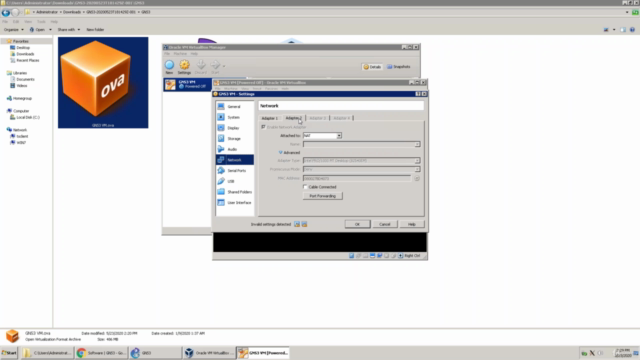Open Promiscuous Mode dropdown

pos(361,169)
